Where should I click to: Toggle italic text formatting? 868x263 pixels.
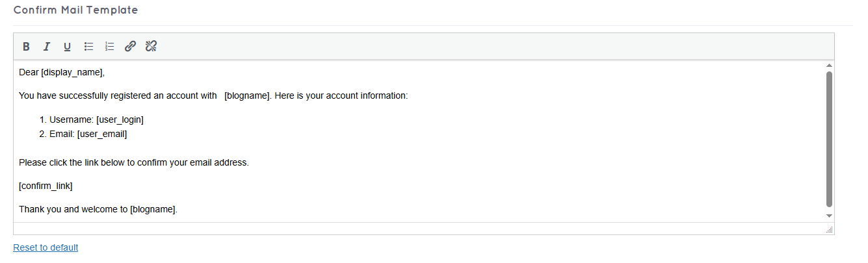tap(46, 46)
